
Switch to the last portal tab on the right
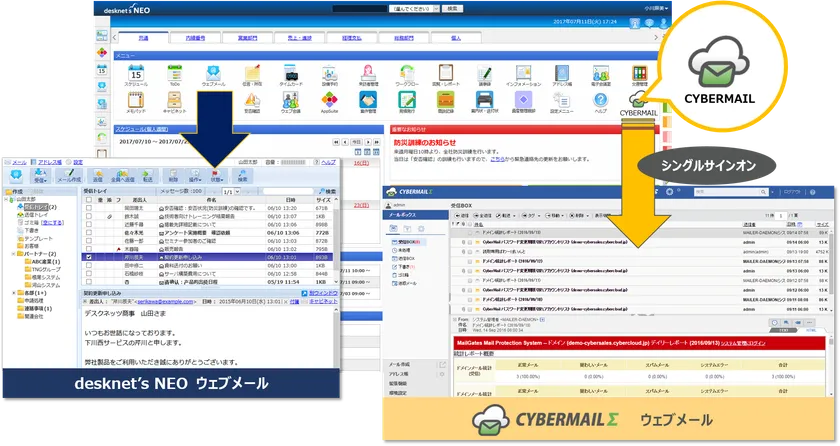pos(455,37)
